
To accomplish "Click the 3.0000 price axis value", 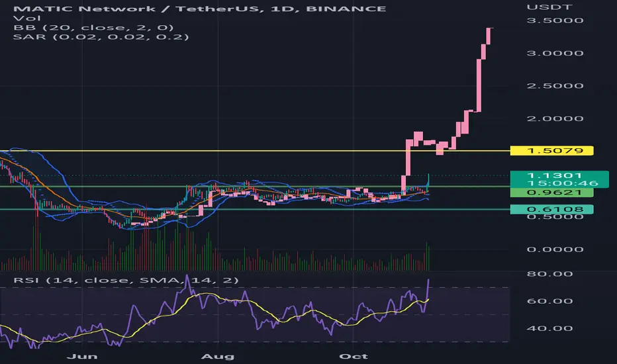I will (555, 53).
